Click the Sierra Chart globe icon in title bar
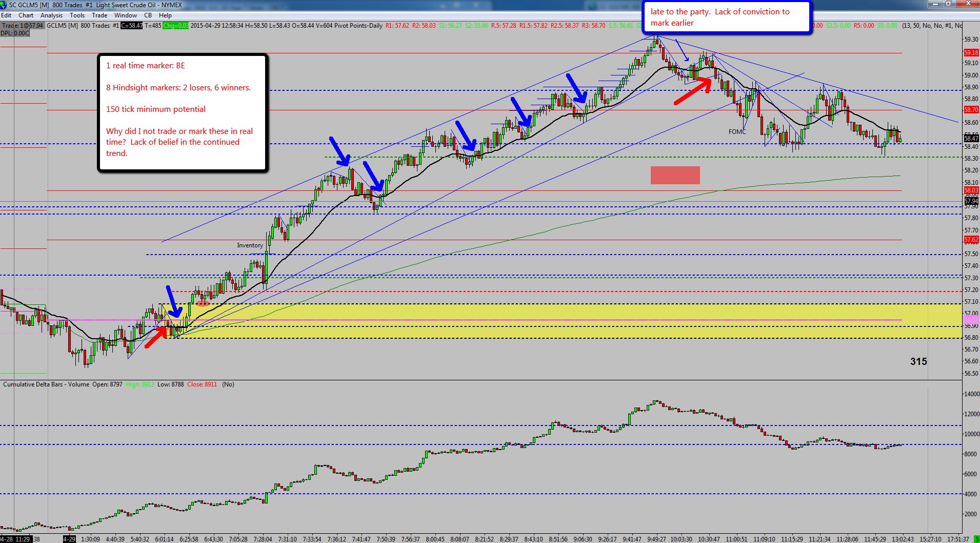The height and width of the screenshot is (543, 980). coord(4,5)
